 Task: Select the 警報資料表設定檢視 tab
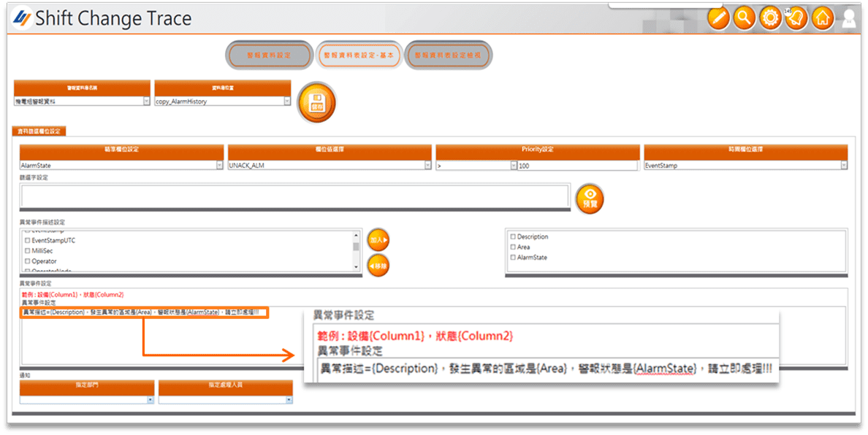click(448, 55)
